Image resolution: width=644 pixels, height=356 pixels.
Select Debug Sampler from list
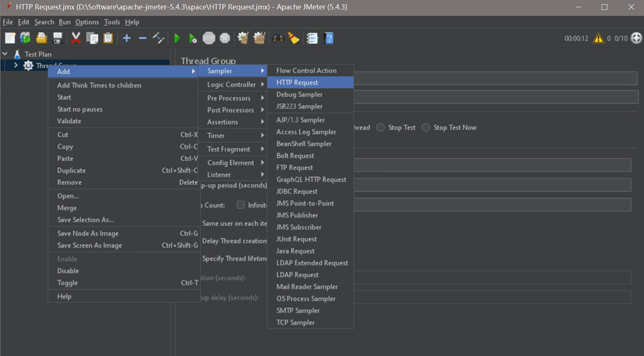pos(310,94)
